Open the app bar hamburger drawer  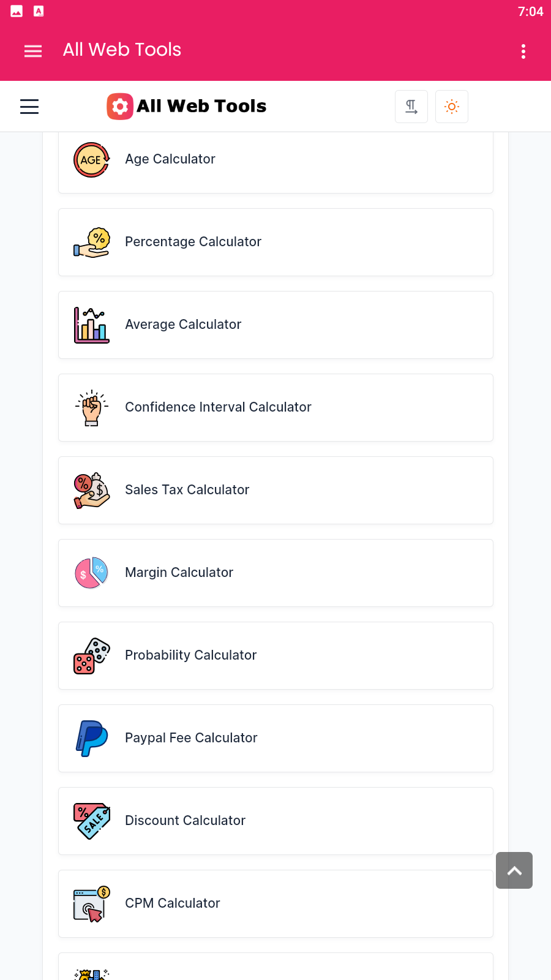tap(33, 51)
